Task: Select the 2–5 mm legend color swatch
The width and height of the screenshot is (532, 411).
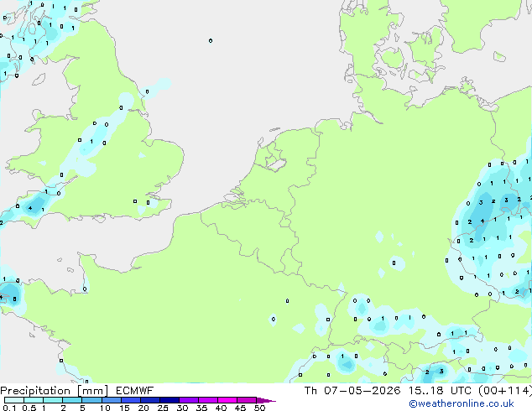Action: tap(72, 400)
